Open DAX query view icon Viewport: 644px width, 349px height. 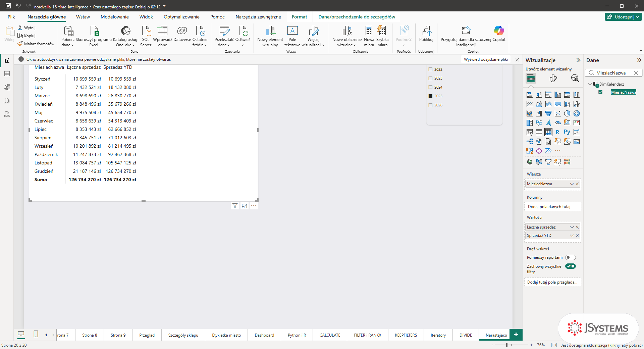7,101
